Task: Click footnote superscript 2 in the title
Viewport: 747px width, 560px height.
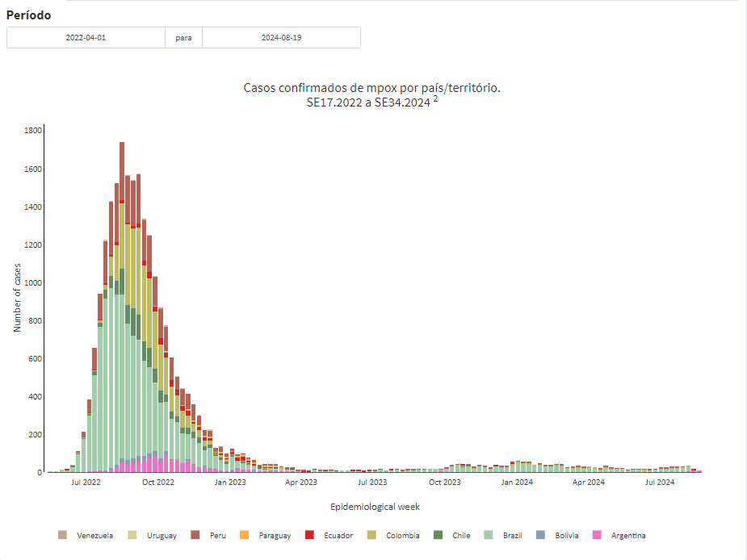Action: 435,99
